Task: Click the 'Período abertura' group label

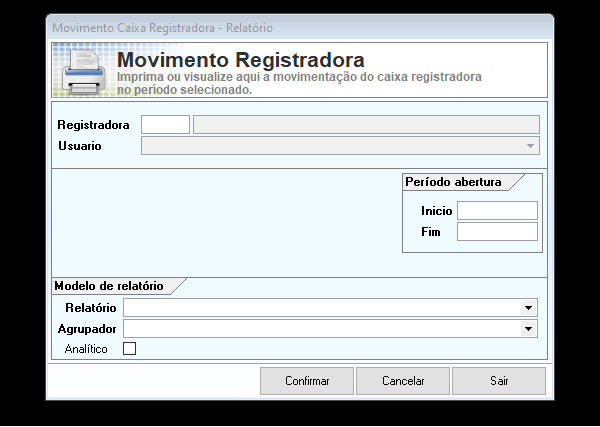Action: (453, 182)
